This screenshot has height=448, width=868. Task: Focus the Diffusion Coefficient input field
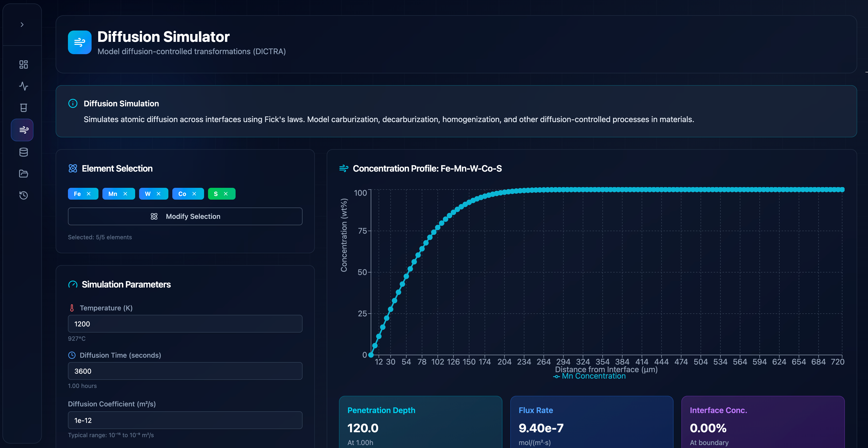(185, 420)
